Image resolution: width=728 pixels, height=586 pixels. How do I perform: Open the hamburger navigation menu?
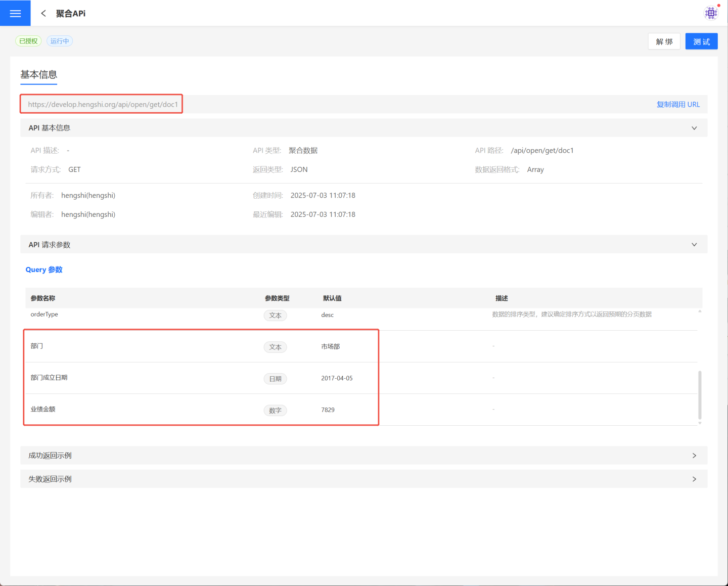point(15,13)
